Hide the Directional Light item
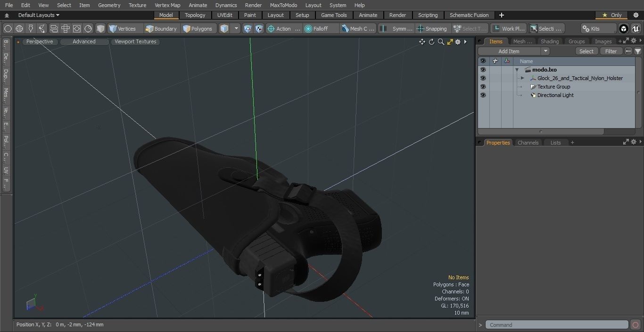The width and height of the screenshot is (644, 332). pyautogui.click(x=483, y=95)
